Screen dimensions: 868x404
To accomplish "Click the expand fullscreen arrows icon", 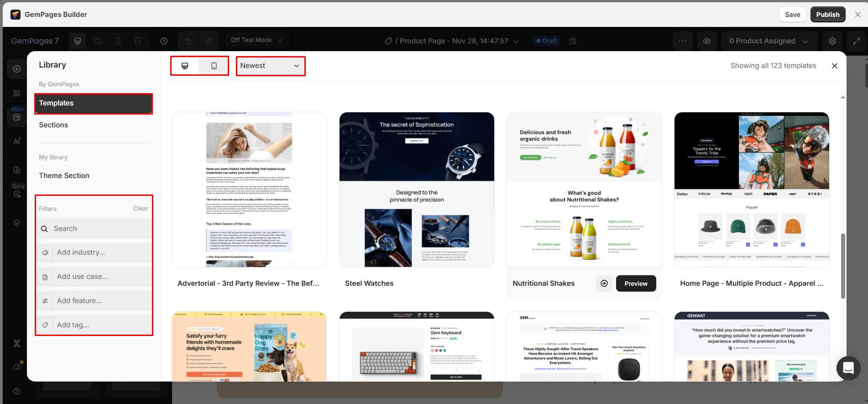I will tap(857, 41).
